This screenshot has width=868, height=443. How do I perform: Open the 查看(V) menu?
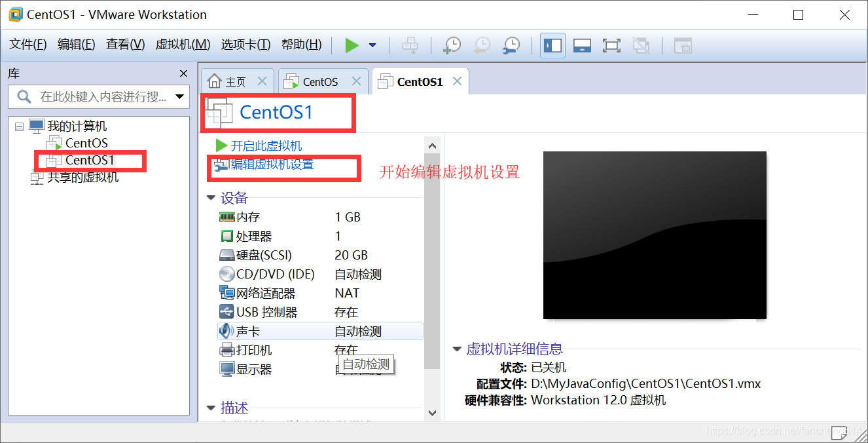126,45
